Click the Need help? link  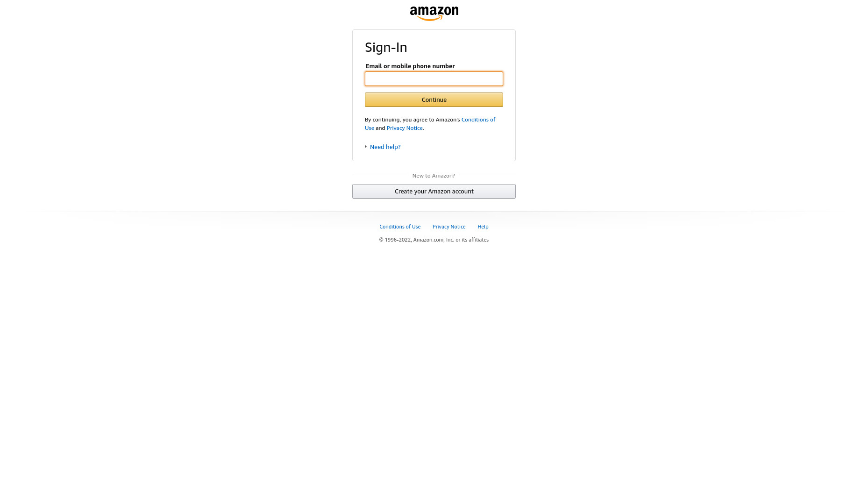pos(385,147)
